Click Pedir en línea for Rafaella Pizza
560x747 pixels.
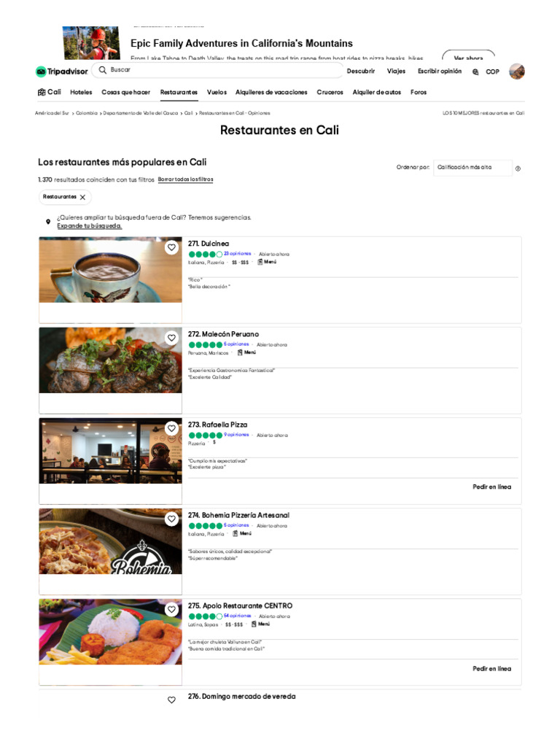click(x=492, y=487)
